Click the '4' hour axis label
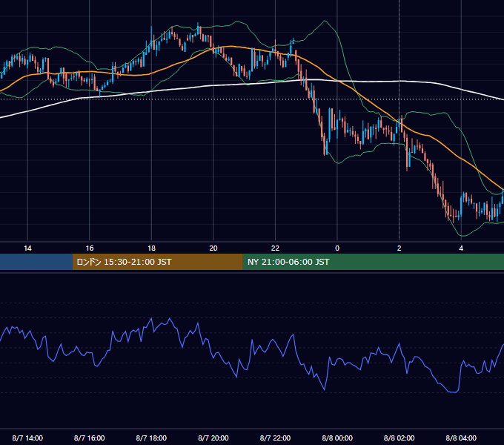 pyautogui.click(x=461, y=248)
